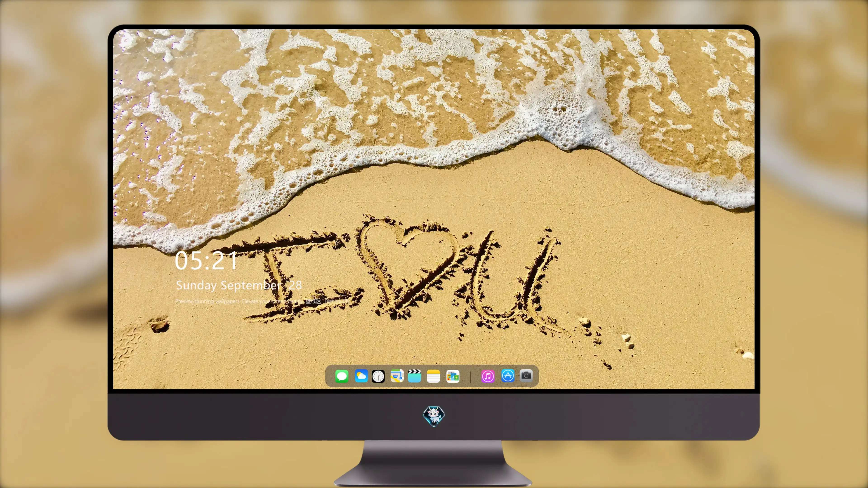Image resolution: width=868 pixels, height=488 pixels.
Task: Launch the pink iTunes music app
Action: [488, 376]
